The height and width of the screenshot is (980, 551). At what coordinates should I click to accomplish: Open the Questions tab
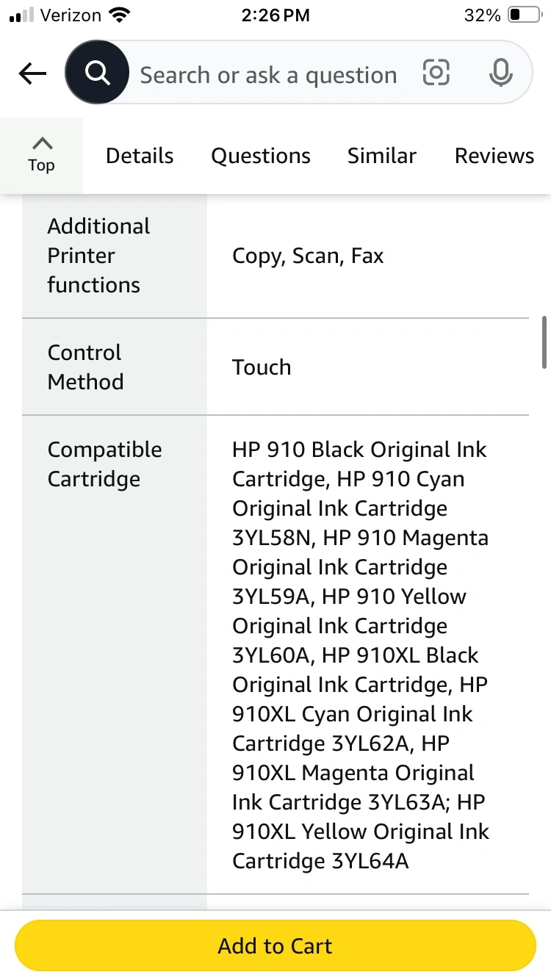click(x=261, y=156)
